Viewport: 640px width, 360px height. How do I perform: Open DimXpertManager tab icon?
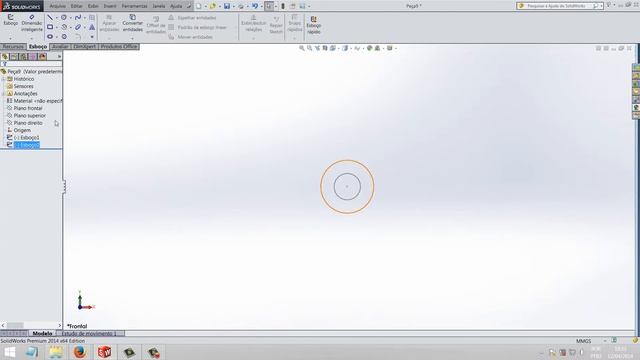click(33, 57)
